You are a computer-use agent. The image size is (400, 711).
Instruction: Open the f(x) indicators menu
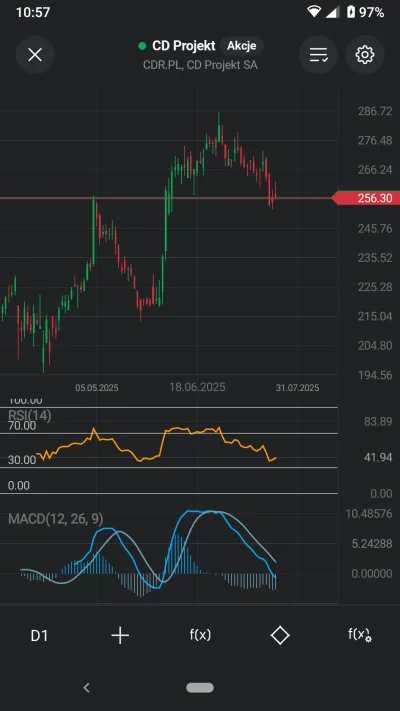pos(200,635)
